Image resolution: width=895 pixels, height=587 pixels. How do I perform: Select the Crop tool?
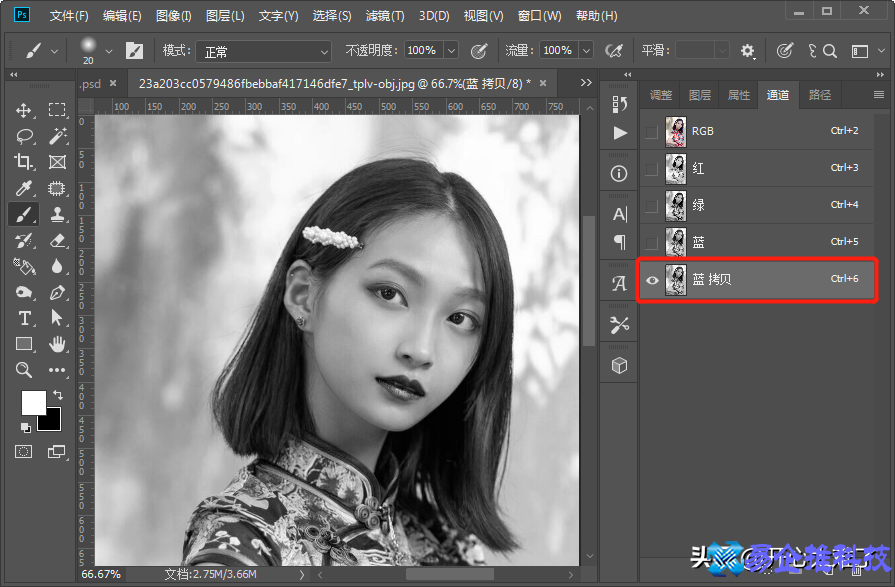coord(22,162)
